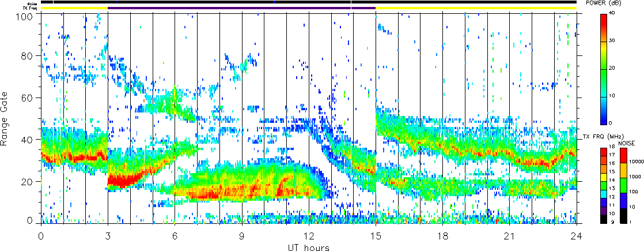This screenshot has height=251, width=644.
Task: Click the black Noise strip above the plot
Action: point(309,2)
